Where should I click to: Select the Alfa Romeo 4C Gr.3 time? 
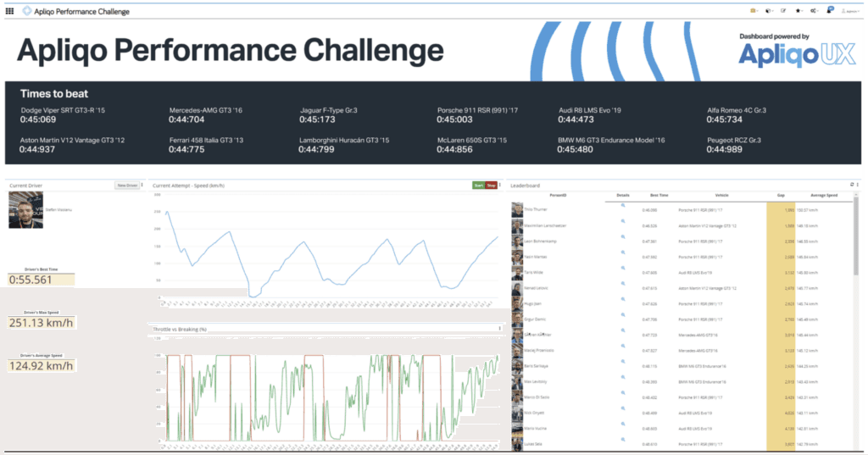tap(725, 119)
